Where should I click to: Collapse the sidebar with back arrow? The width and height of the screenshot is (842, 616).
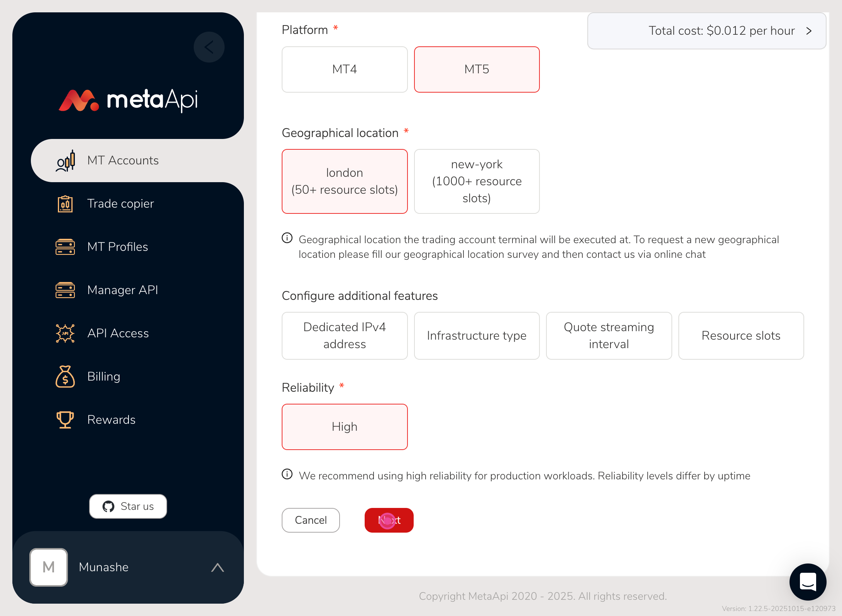pos(209,47)
